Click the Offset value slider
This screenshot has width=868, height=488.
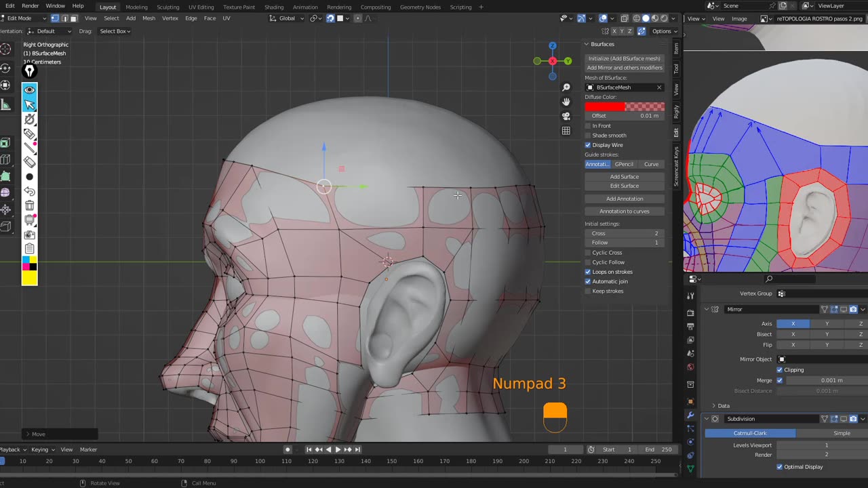tap(625, 116)
